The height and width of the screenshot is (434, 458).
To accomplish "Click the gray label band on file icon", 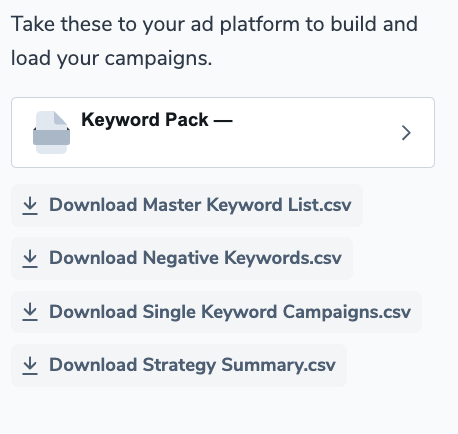I will click(51, 137).
